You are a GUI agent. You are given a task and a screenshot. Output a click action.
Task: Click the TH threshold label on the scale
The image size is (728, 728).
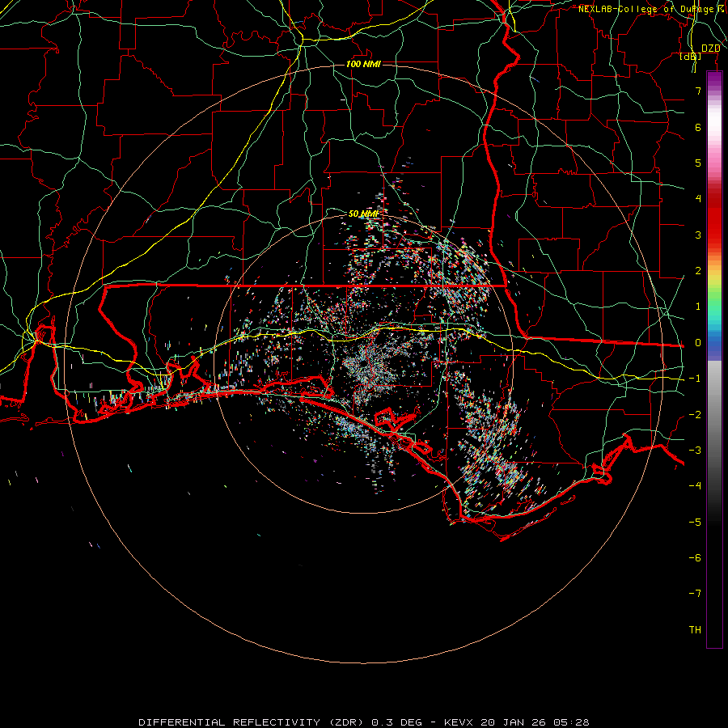click(695, 630)
